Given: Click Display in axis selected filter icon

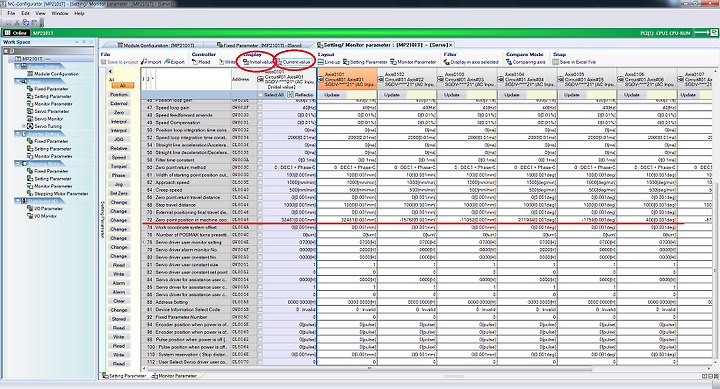Looking at the screenshot, I should point(447,62).
